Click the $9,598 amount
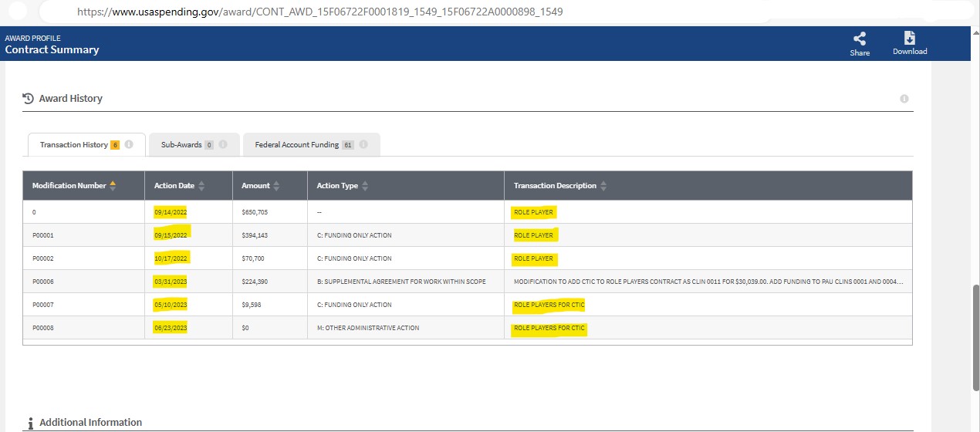The width and height of the screenshot is (980, 432). click(251, 305)
